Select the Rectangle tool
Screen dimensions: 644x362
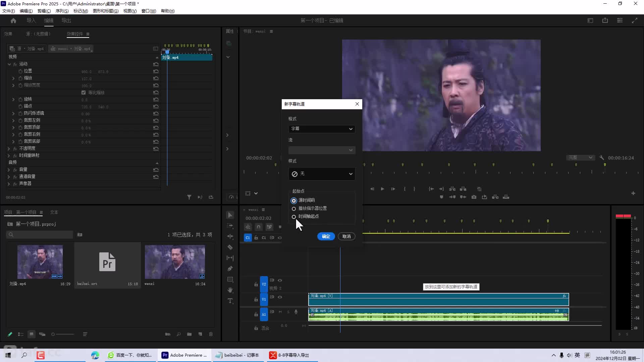pyautogui.click(x=230, y=279)
